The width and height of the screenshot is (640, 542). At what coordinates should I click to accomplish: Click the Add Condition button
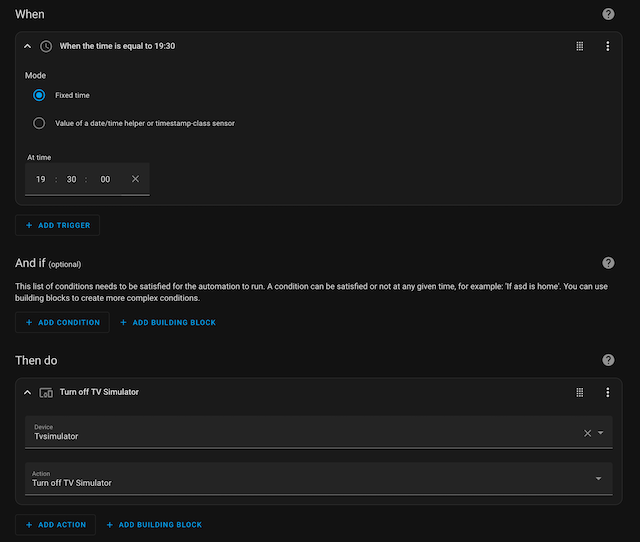[62, 322]
